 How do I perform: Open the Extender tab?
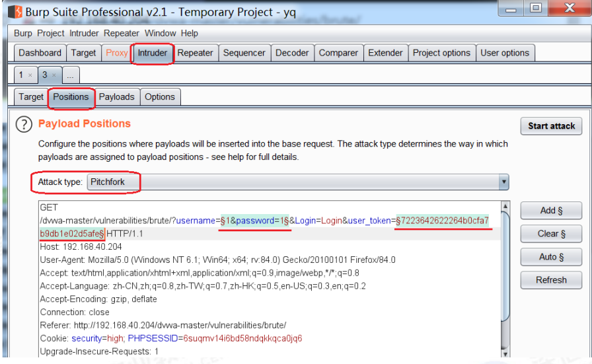coord(385,53)
